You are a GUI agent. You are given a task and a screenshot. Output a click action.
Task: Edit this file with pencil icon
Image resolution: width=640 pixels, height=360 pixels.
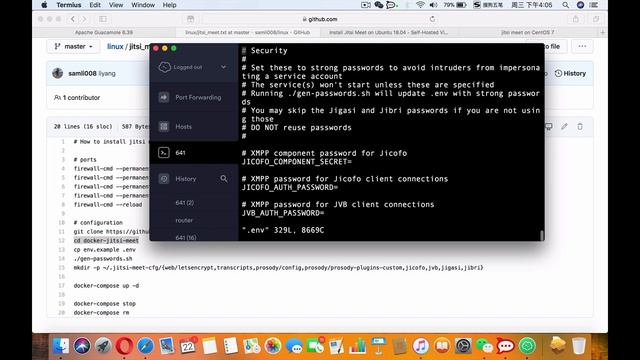pos(564,127)
